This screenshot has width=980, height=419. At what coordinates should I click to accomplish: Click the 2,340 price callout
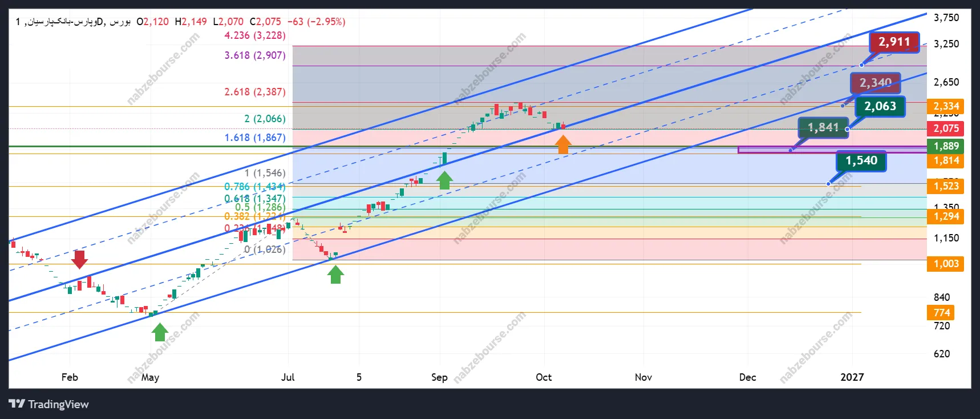876,83
